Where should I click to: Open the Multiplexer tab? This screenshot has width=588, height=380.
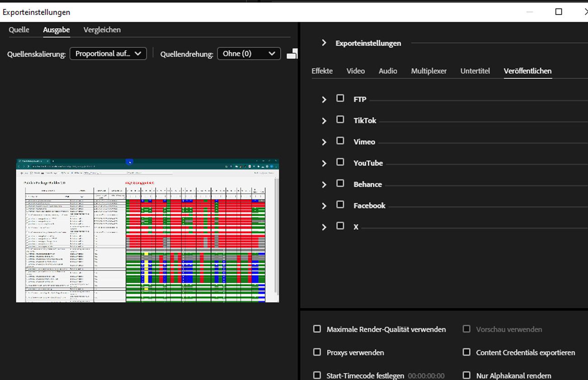[x=428, y=71]
